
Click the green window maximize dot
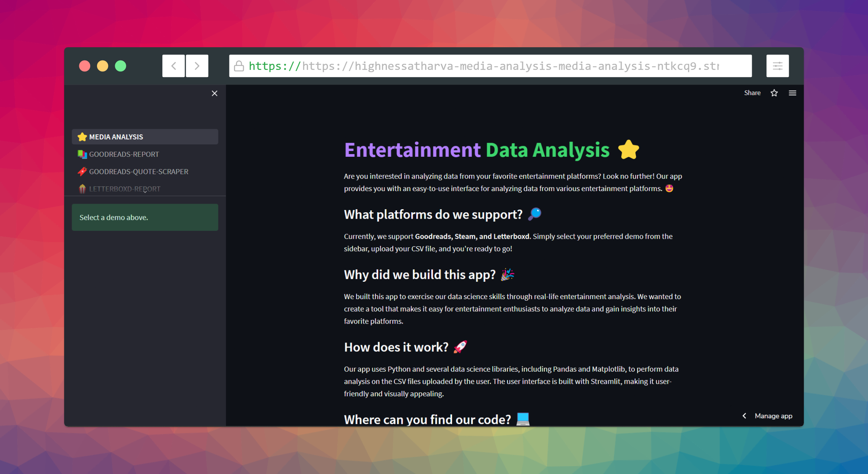click(x=120, y=66)
